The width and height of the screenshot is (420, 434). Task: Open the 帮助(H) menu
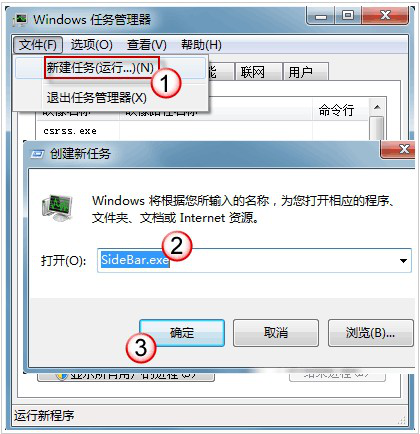pos(201,45)
